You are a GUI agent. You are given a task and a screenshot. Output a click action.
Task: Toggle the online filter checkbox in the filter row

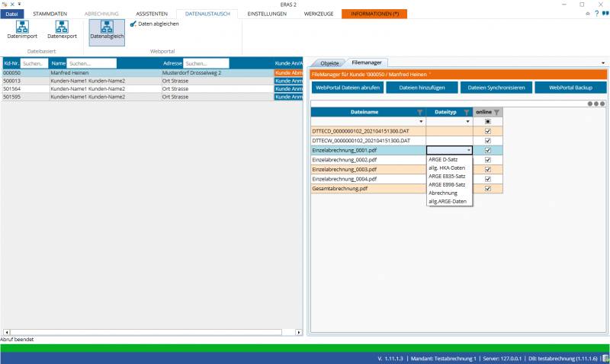tap(488, 122)
